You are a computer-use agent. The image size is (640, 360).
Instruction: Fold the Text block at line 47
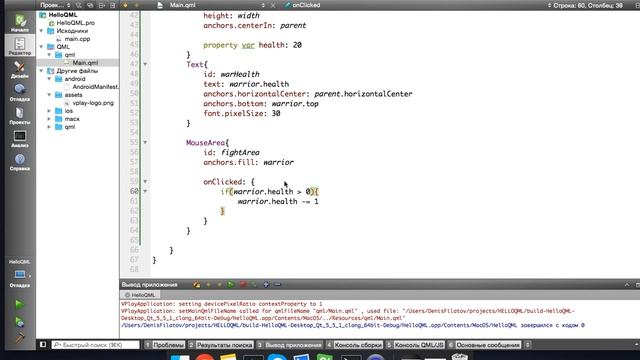click(145, 64)
